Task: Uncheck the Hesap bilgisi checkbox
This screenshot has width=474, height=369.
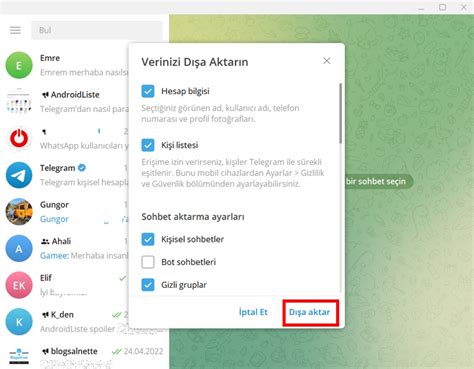Action: [x=148, y=91]
